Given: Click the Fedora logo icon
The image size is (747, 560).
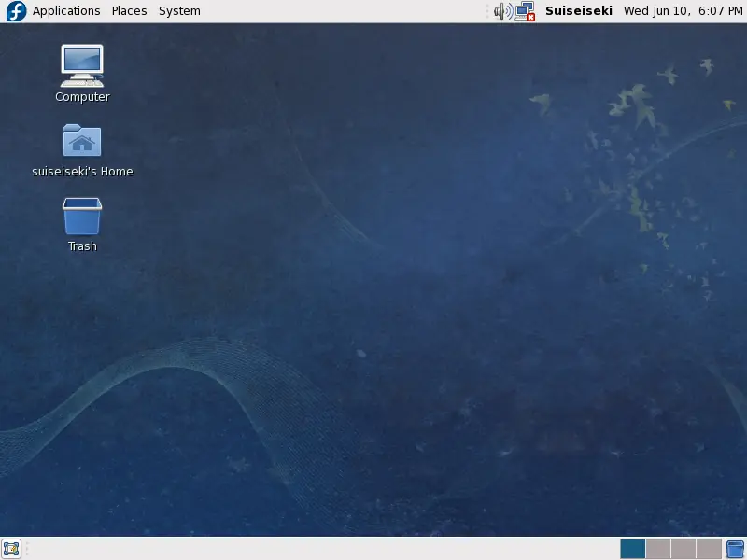Looking at the screenshot, I should click(16, 11).
